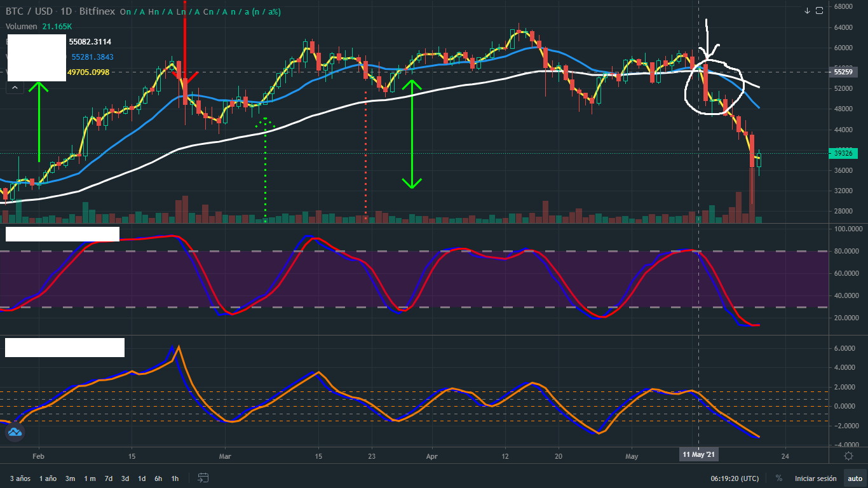Viewport: 868px width, 488px height.
Task: Open chart settings via bottom-right gear icon
Action: pos(850,456)
